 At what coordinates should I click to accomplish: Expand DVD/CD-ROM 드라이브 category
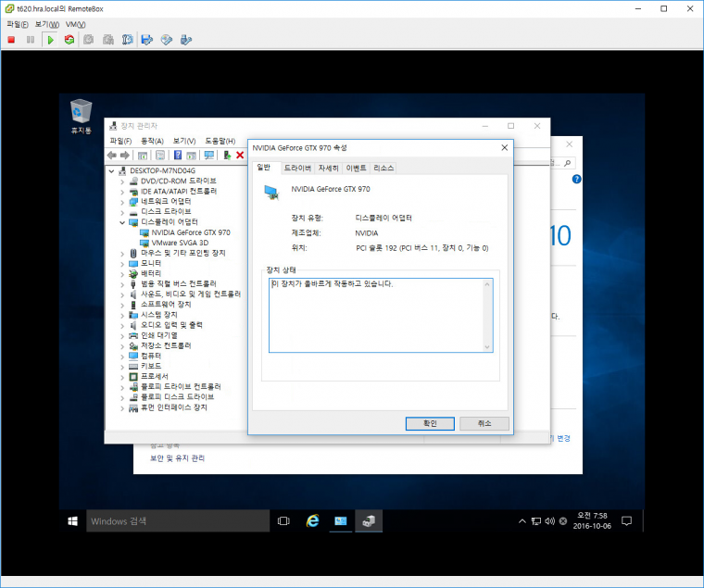click(122, 181)
